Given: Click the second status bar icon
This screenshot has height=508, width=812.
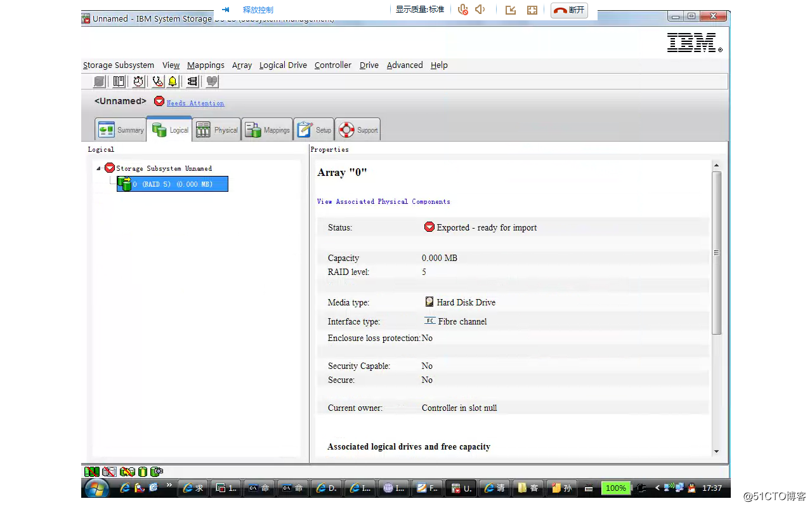Looking at the screenshot, I should click(x=109, y=472).
